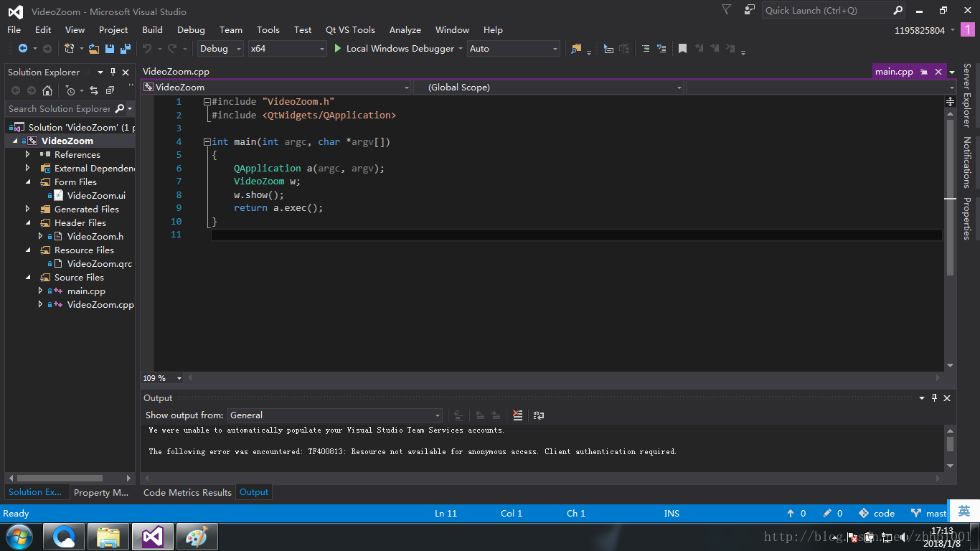Open the feedback icon beside Quick Launch

749,10
